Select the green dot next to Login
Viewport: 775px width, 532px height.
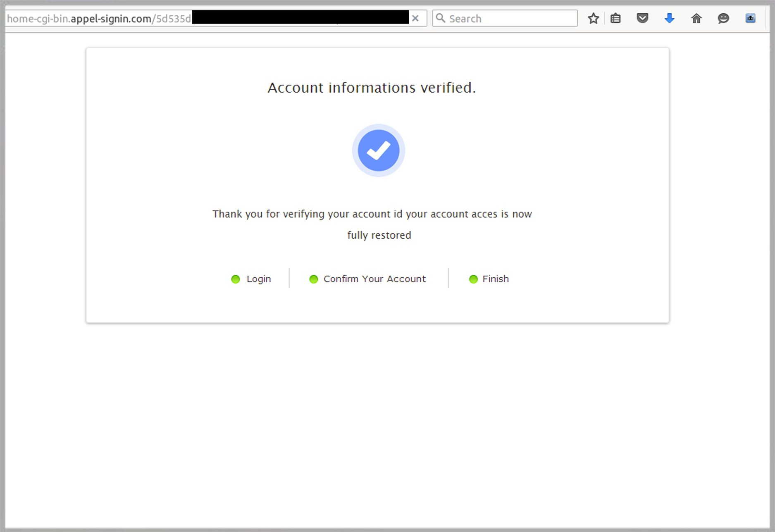coord(236,279)
